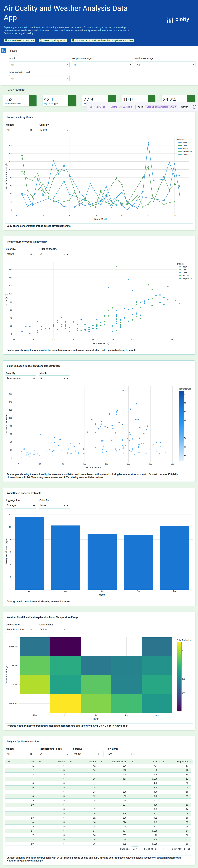Click Created by Plotly Studio badge
The height and width of the screenshot is (868, 198).
click(x=53, y=40)
